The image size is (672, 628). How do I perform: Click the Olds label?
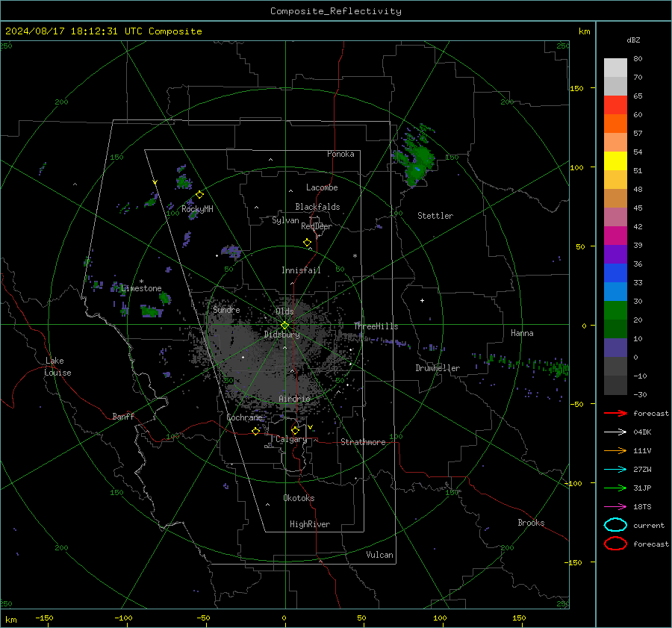(284, 311)
